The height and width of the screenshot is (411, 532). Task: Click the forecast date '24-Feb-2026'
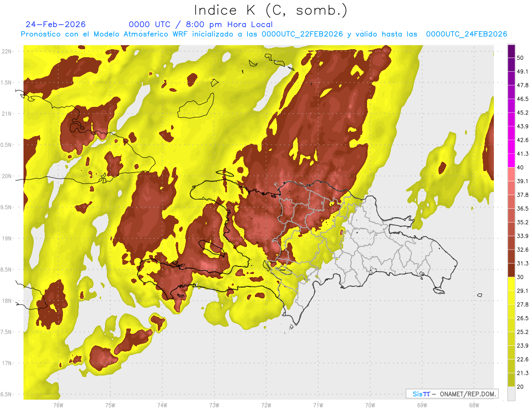click(x=56, y=24)
